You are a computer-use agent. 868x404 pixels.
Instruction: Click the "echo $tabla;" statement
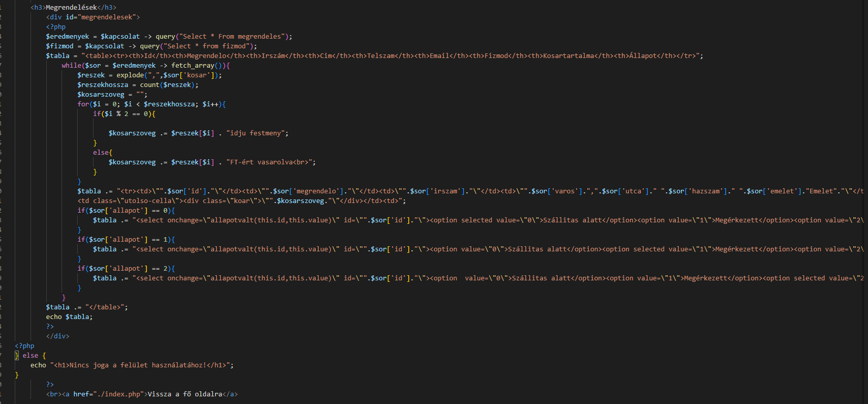[x=70, y=317]
